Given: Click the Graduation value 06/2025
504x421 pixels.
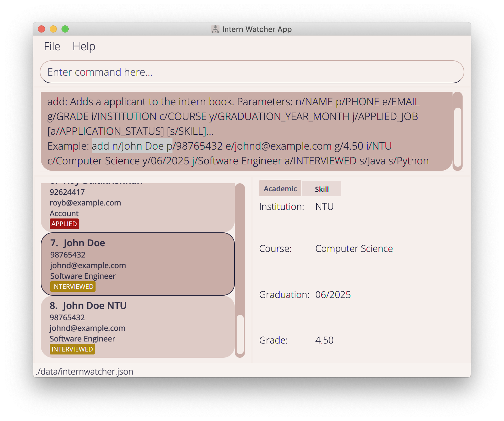Looking at the screenshot, I should 333,294.
